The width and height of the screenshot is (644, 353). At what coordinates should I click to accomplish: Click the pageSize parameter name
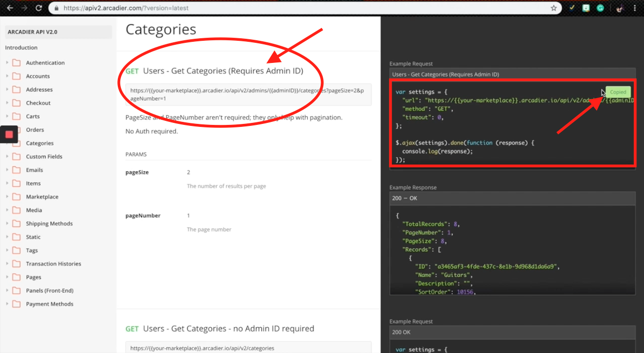pyautogui.click(x=137, y=172)
